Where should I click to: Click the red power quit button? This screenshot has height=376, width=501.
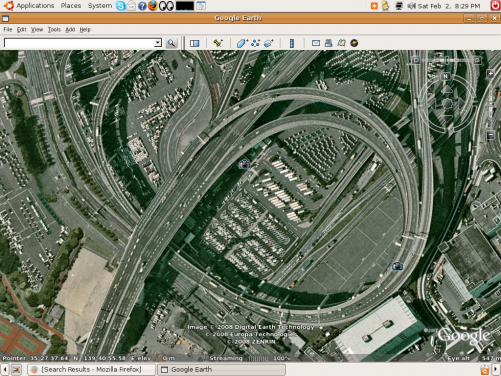[495, 6]
